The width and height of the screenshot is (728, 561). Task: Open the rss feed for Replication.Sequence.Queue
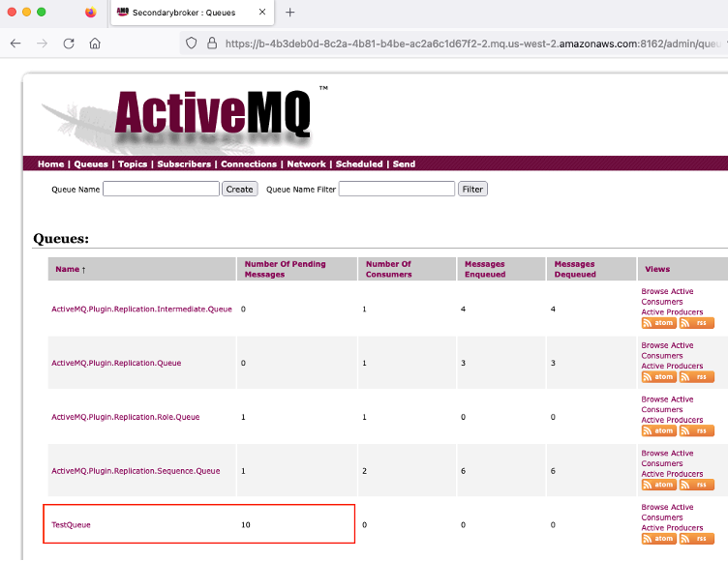tap(696, 485)
